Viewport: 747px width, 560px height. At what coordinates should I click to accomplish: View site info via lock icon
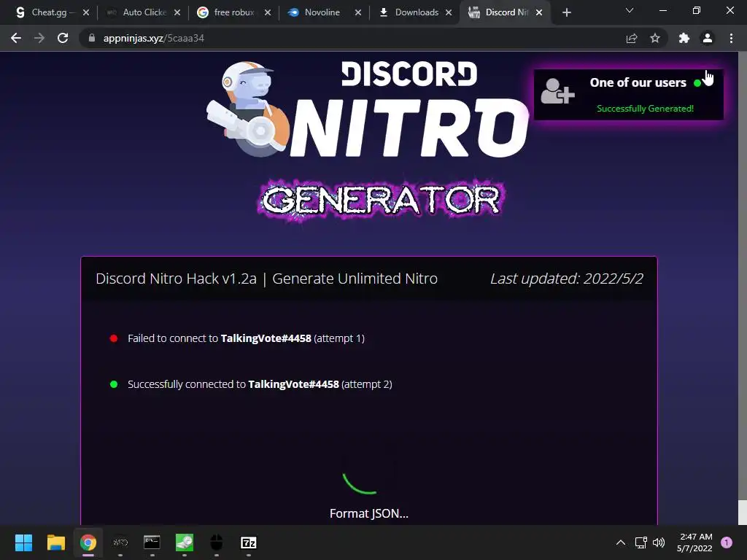[x=92, y=38]
